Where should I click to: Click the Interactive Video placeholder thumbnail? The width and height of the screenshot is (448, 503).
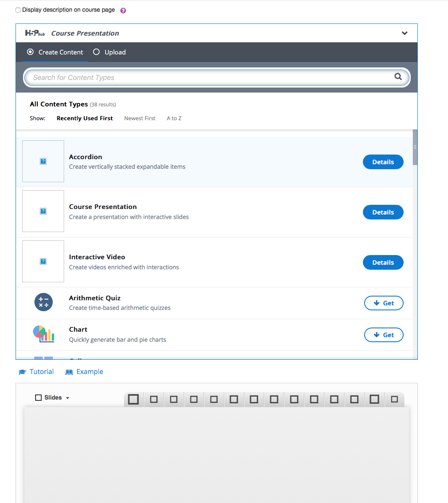coord(43,261)
